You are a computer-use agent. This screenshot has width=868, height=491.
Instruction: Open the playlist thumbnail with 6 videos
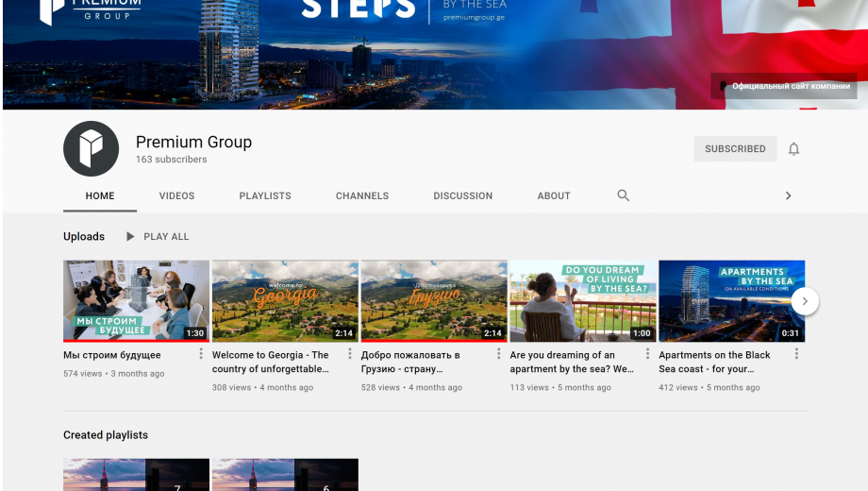click(285, 475)
